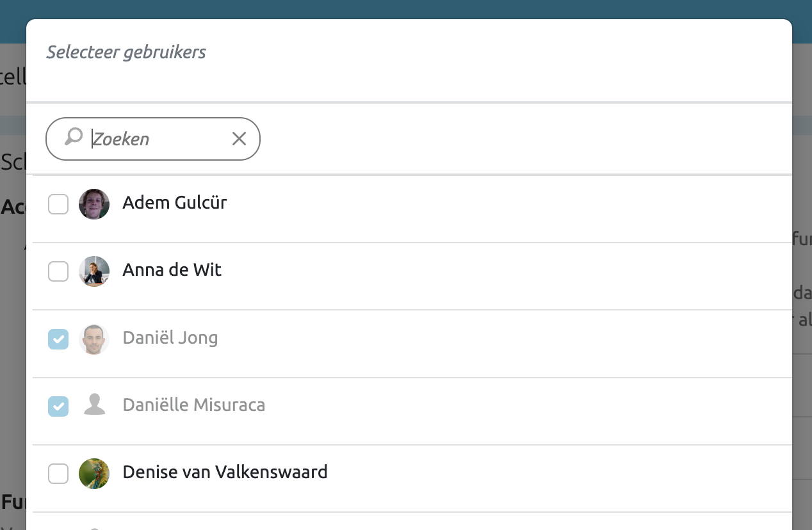This screenshot has height=530, width=812.
Task: Tick the checkbox for Adem Gulcür
Action: tap(58, 204)
